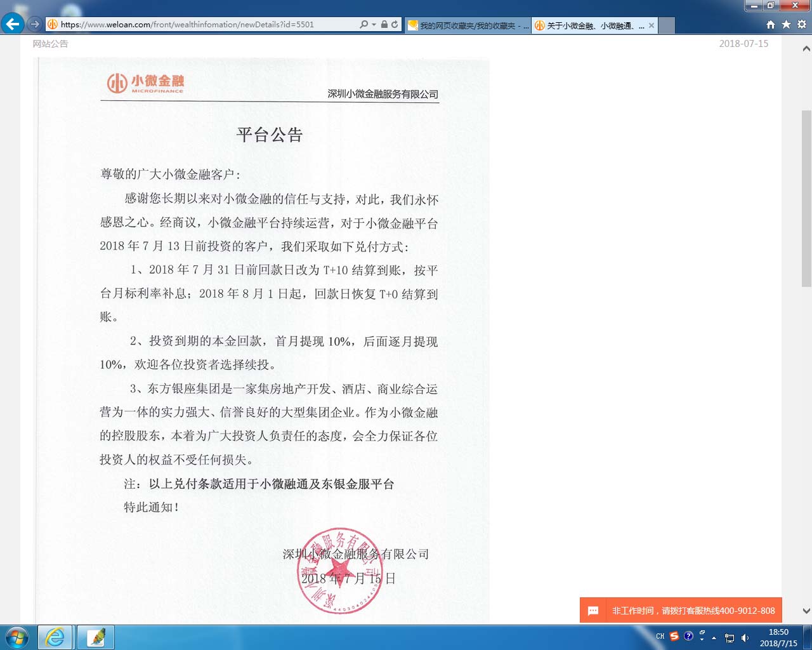
Task: Click the 2018-07-15 publish date
Action: point(743,44)
